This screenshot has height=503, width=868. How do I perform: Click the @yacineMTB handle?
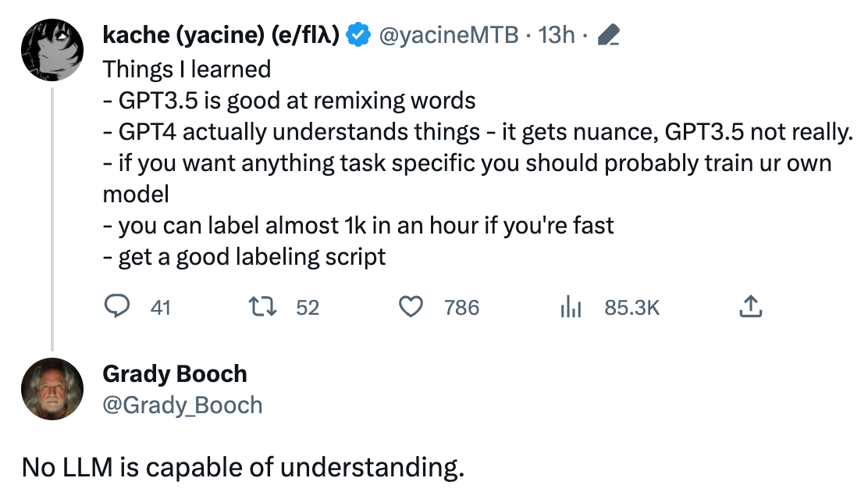(x=448, y=35)
